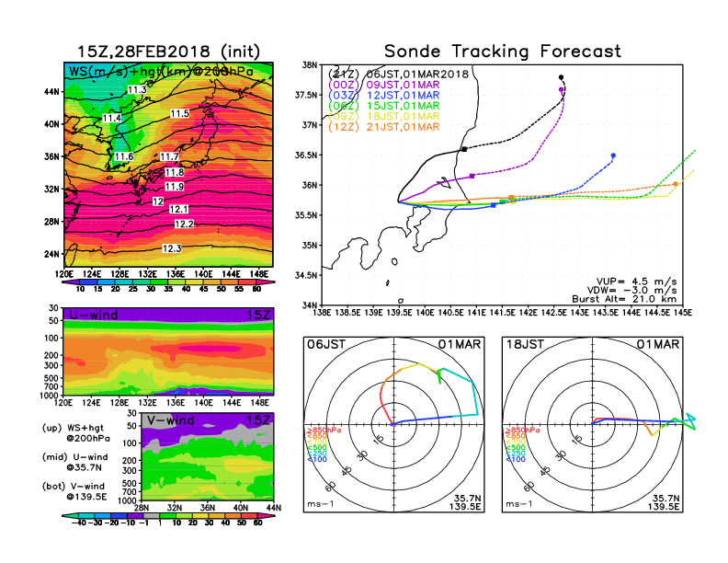Viewport: 728px width, 563px height.
Task: Select the black '(21Z) 06JST,01MAR2018' legend entry
Action: point(398,74)
